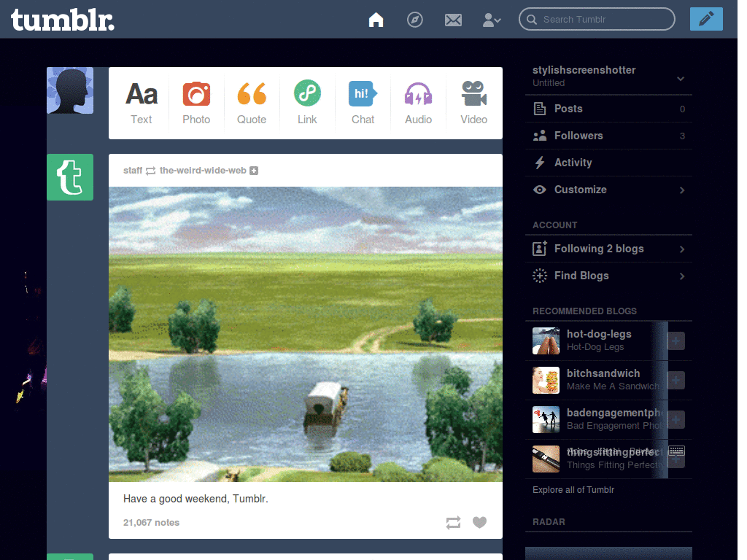Click the Followers people icon

coord(540,136)
